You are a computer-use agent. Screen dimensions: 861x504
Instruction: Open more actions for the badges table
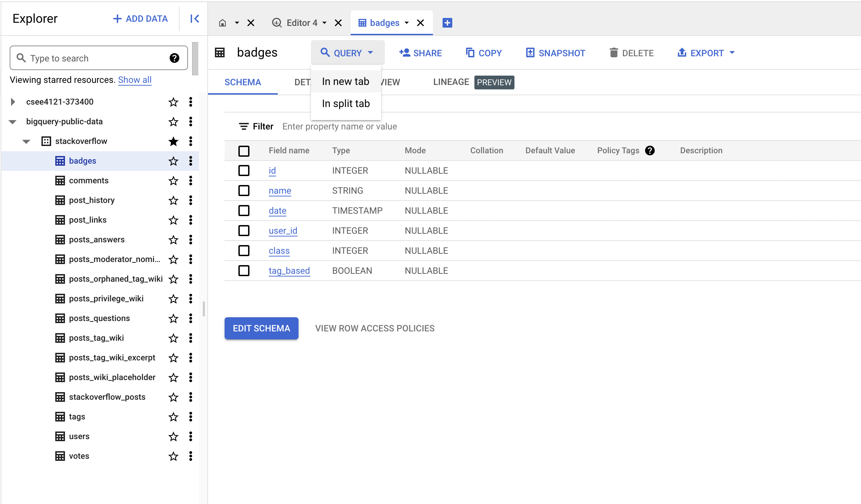click(x=191, y=161)
